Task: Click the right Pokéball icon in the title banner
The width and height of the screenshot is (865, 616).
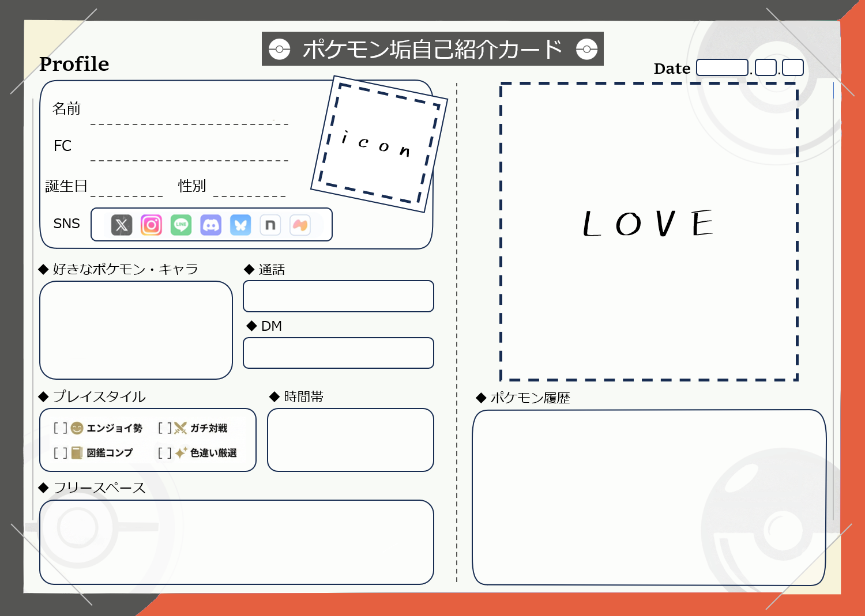Action: (588, 49)
